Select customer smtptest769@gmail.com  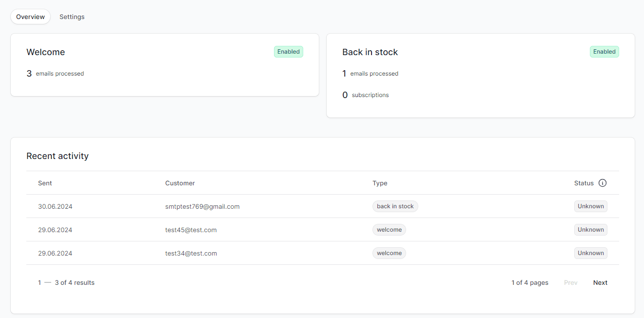pyautogui.click(x=202, y=207)
